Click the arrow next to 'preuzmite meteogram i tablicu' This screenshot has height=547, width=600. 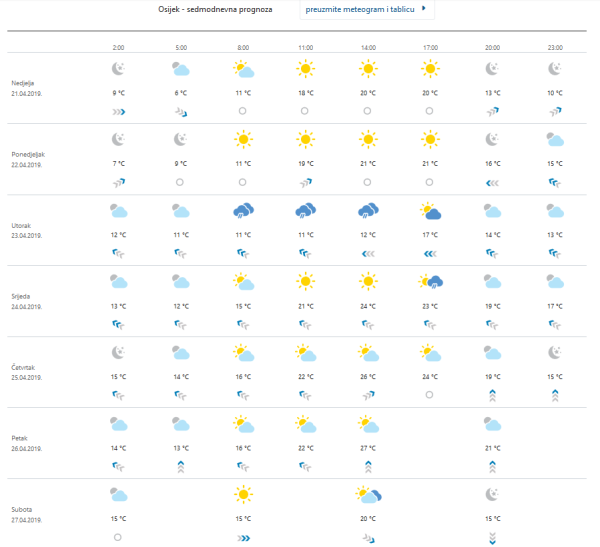tap(424, 9)
